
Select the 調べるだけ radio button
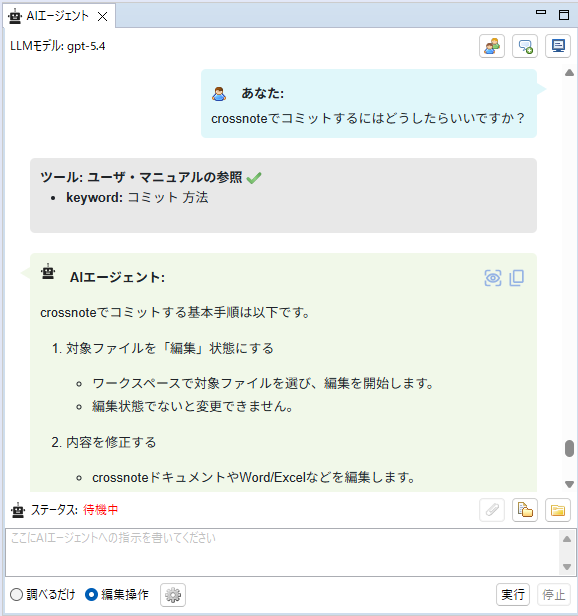tap(17, 594)
